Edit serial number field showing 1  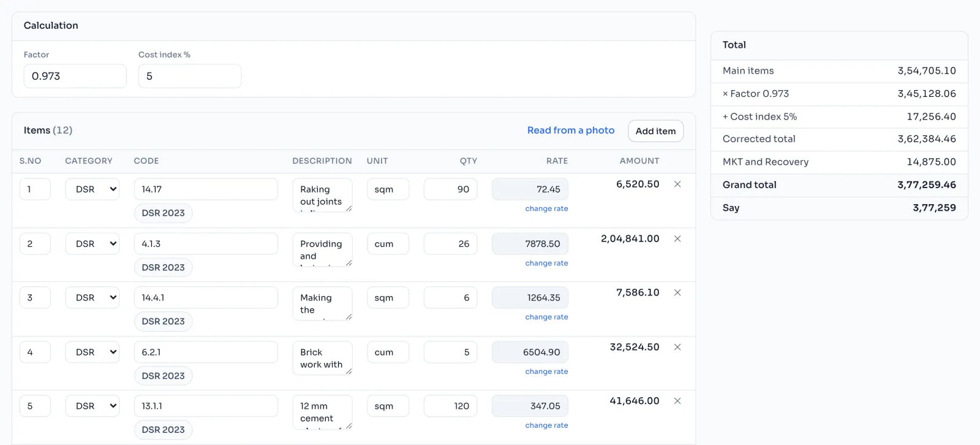[x=35, y=189]
